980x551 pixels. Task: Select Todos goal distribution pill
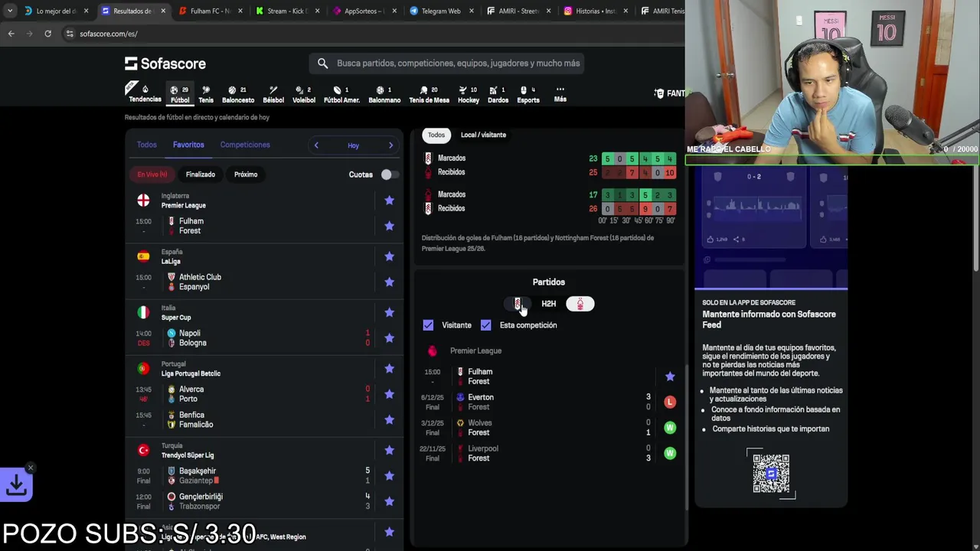pos(436,135)
